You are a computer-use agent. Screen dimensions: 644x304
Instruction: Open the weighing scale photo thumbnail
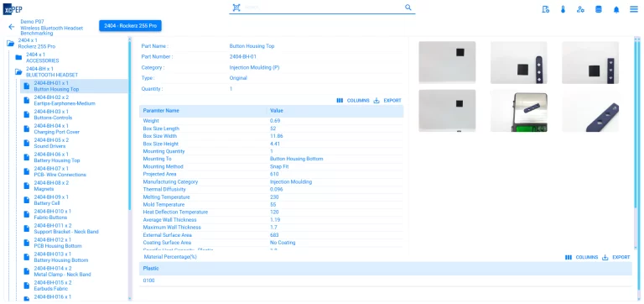click(519, 111)
